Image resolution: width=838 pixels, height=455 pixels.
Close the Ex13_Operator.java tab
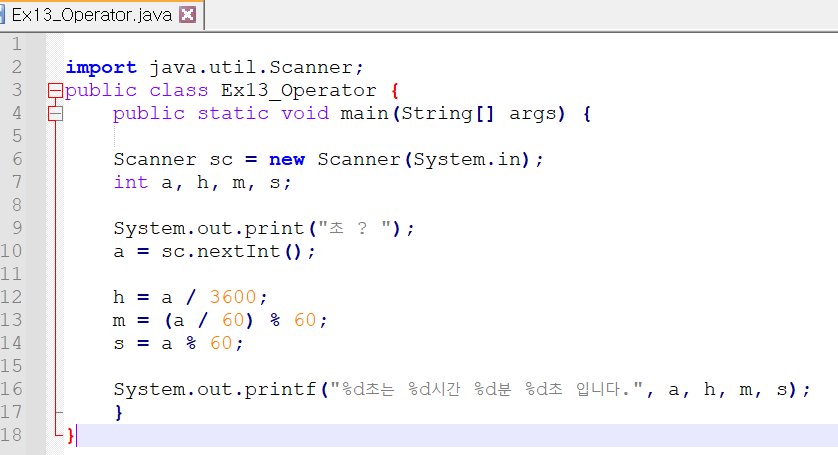click(187, 14)
